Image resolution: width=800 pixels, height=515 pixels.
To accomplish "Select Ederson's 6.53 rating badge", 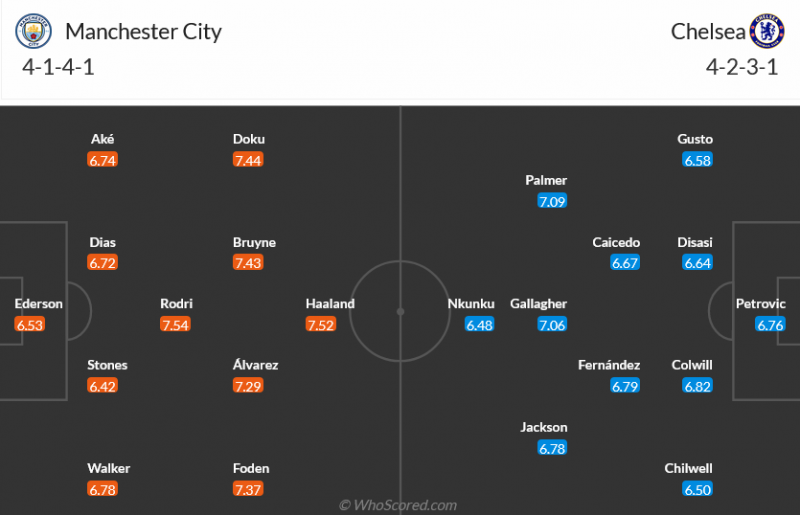I will pos(31,324).
